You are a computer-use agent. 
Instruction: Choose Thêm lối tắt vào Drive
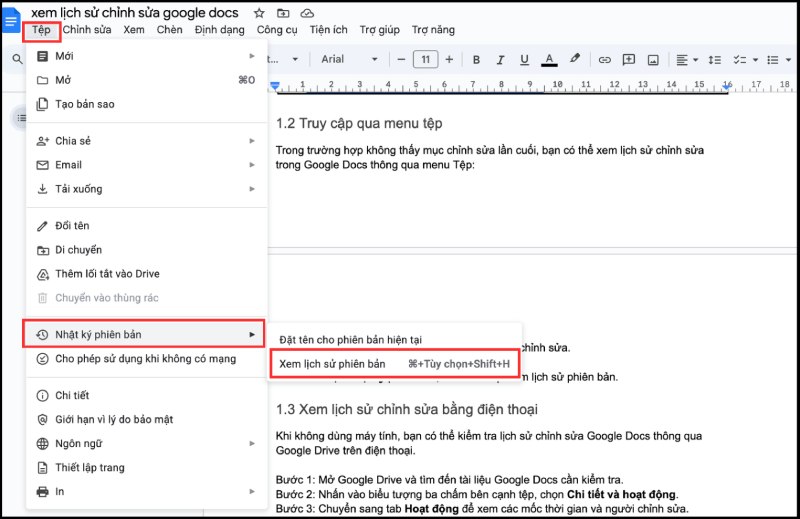click(x=147, y=274)
